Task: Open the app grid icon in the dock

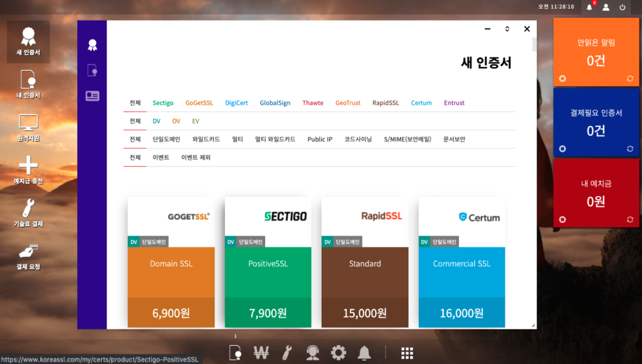Action: click(x=407, y=353)
